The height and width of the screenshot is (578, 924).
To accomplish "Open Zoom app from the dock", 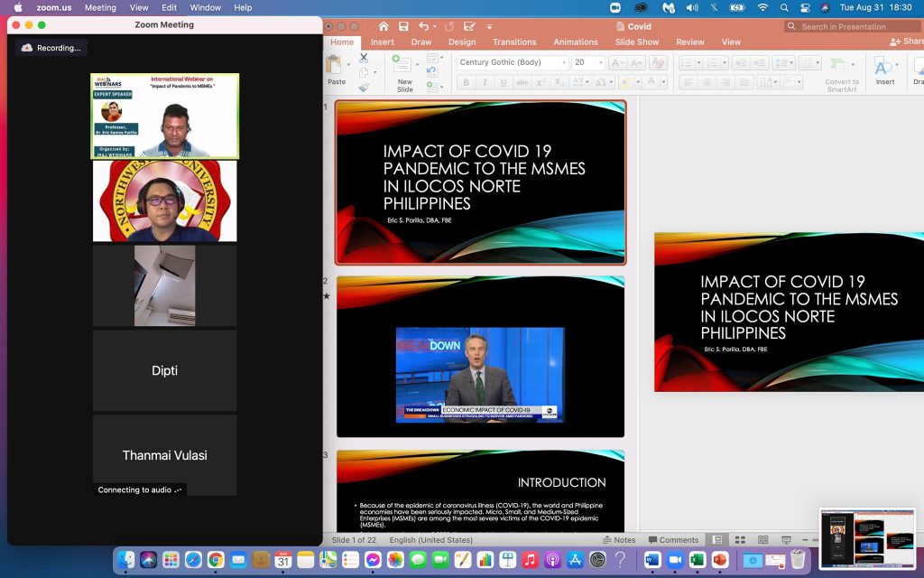I will (674, 560).
